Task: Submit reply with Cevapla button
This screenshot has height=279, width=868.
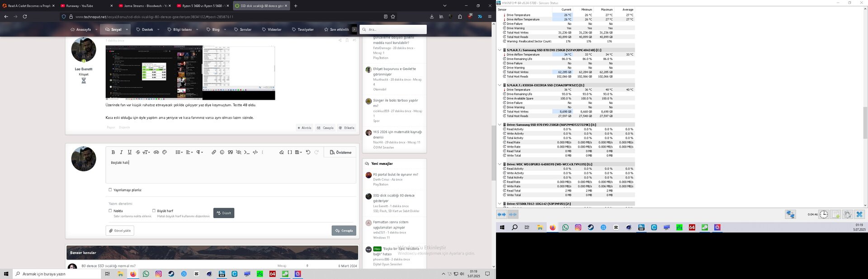Action: [x=344, y=230]
